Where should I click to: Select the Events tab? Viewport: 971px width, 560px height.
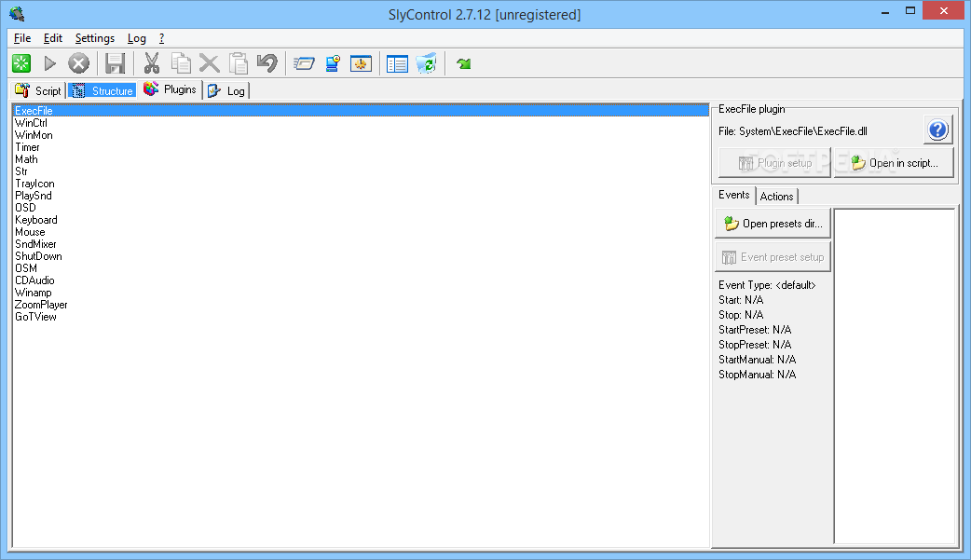click(x=733, y=195)
